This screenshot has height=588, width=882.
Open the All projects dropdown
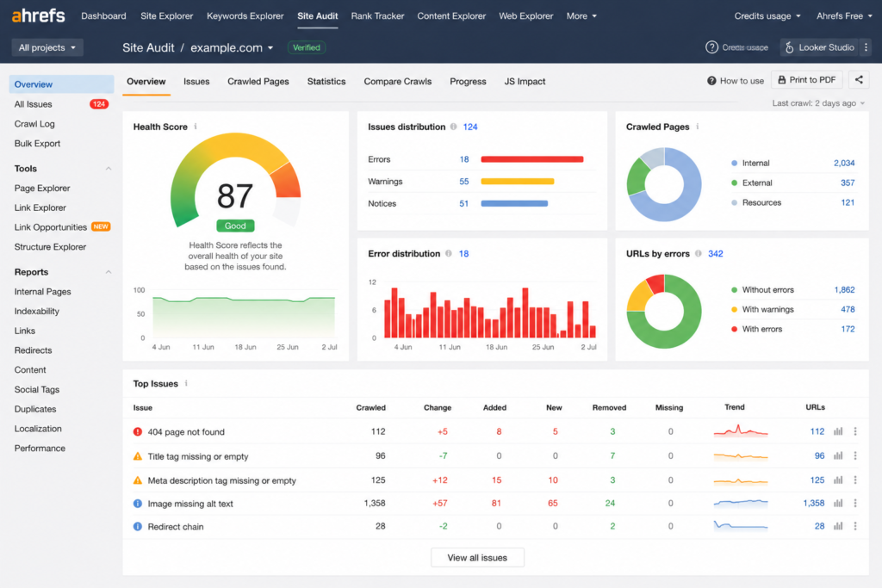[x=47, y=47]
